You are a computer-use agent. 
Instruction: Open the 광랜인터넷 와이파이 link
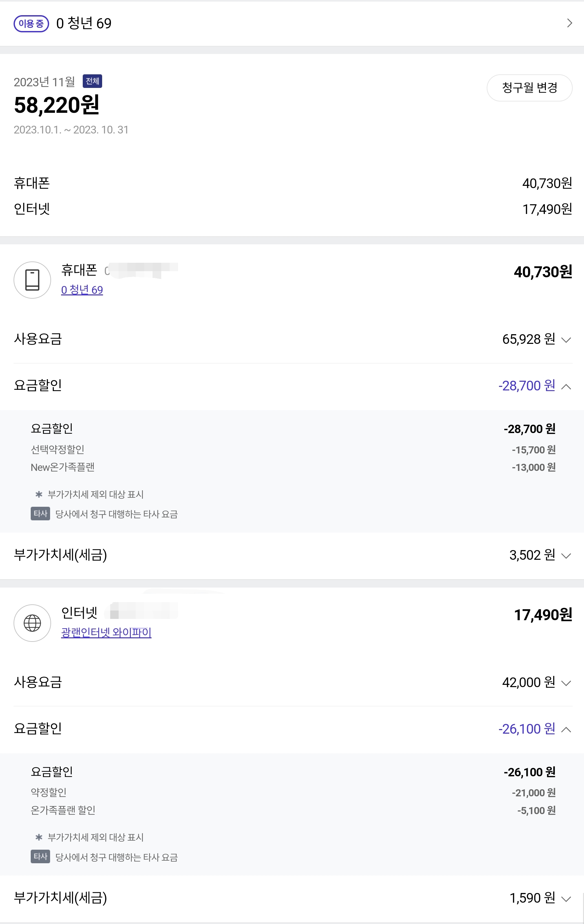106,632
